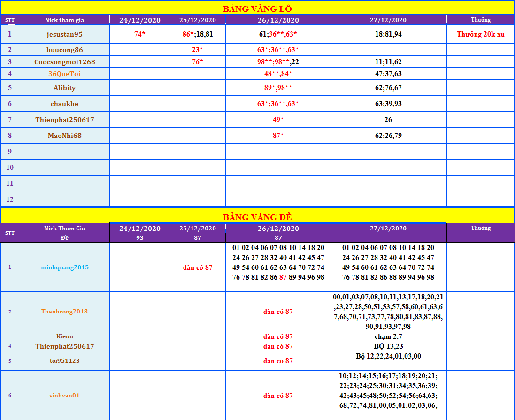
Task: Click the orange 36QueToi nickname
Action: tap(65, 74)
